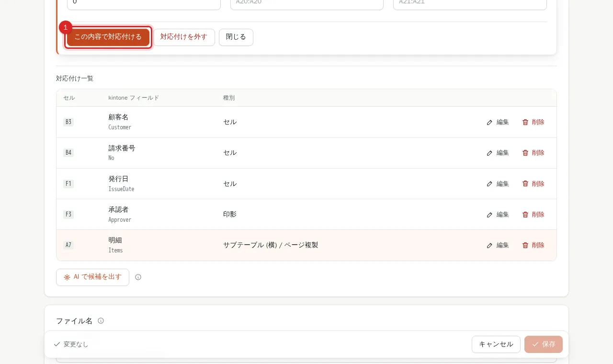Click the pencil icon for 請求番号 row
Viewport: 613px width, 364px height.
click(489, 153)
